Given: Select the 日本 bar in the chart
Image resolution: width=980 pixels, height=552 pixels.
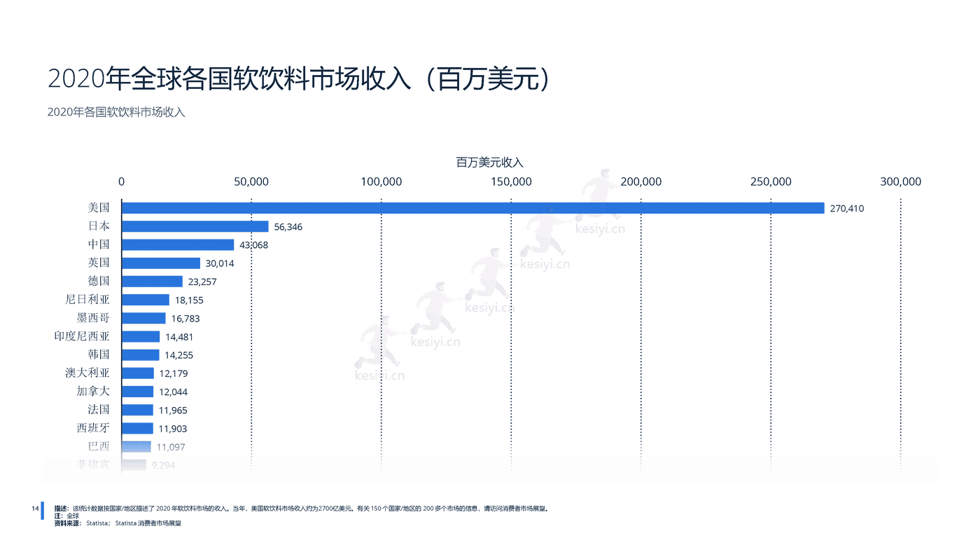Looking at the screenshot, I should pos(195,226).
